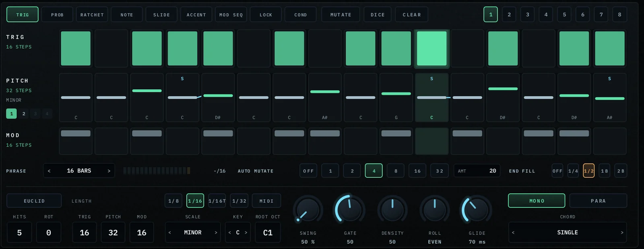
Task: Set END FILL to 1B
Action: [605, 171]
